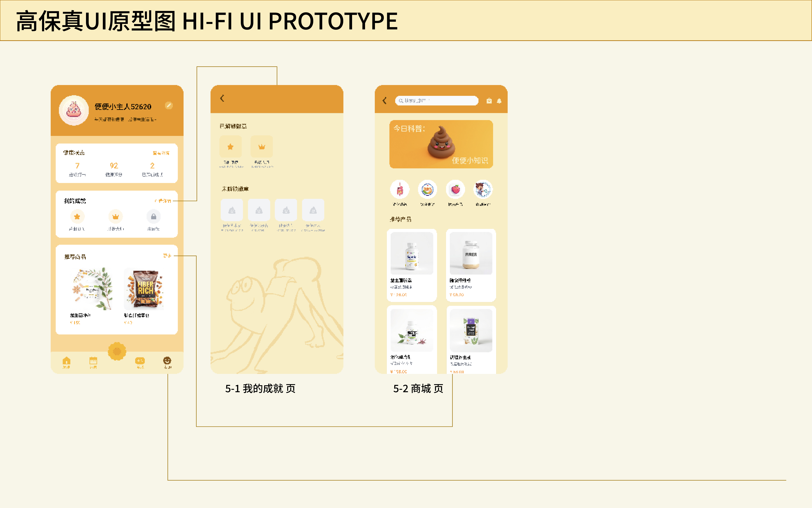Open the shopping bag icon in shop header
Screen dimensions: 812x508
[489, 101]
